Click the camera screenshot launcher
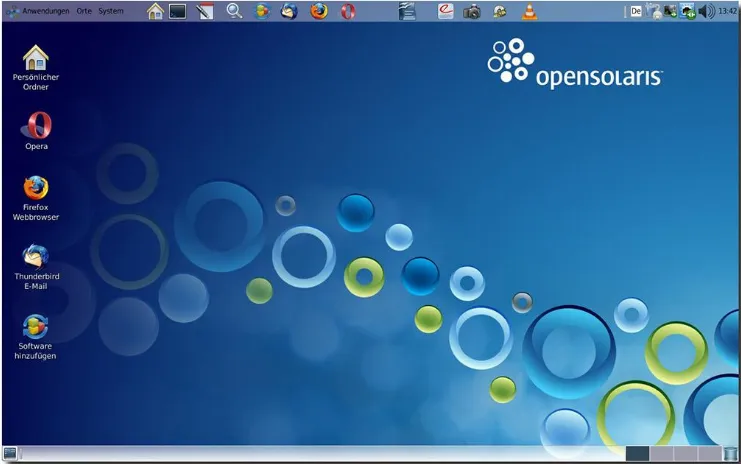741x464 pixels. [472, 11]
